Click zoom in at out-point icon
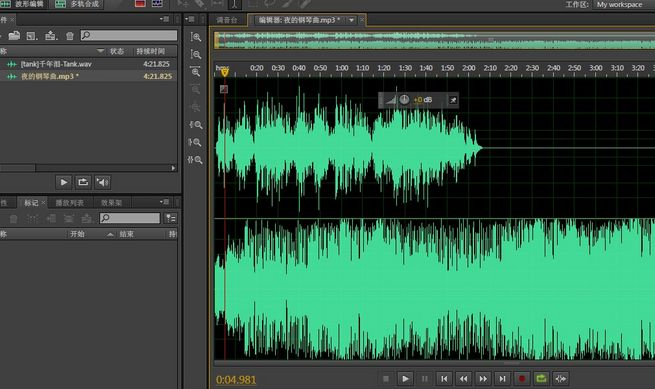Viewport: 655px width, 389px height. (x=195, y=142)
